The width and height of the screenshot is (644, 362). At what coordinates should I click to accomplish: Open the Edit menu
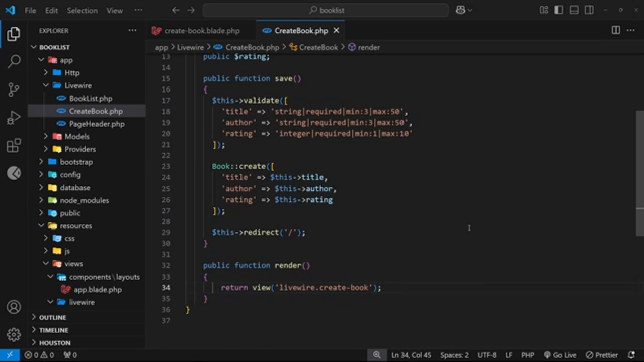click(51, 10)
